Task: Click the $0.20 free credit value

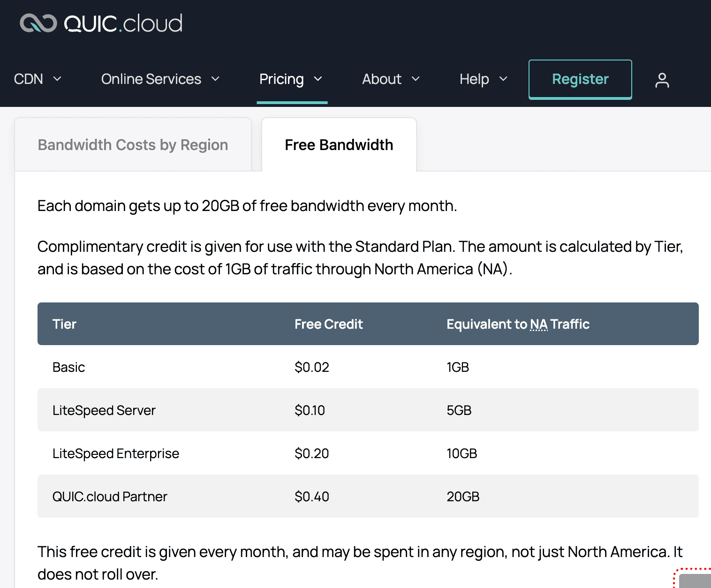Action: point(312,453)
